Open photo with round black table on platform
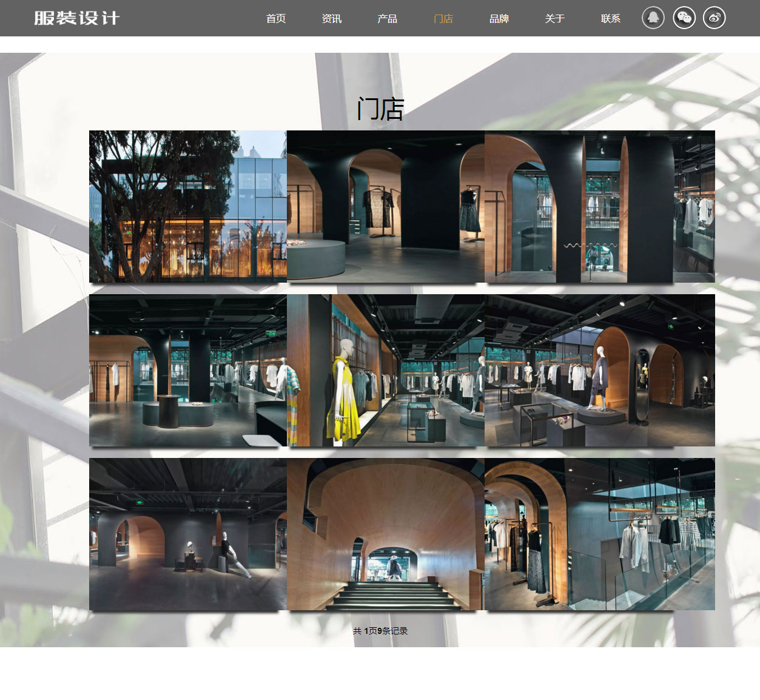This screenshot has width=760, height=700. point(188,371)
